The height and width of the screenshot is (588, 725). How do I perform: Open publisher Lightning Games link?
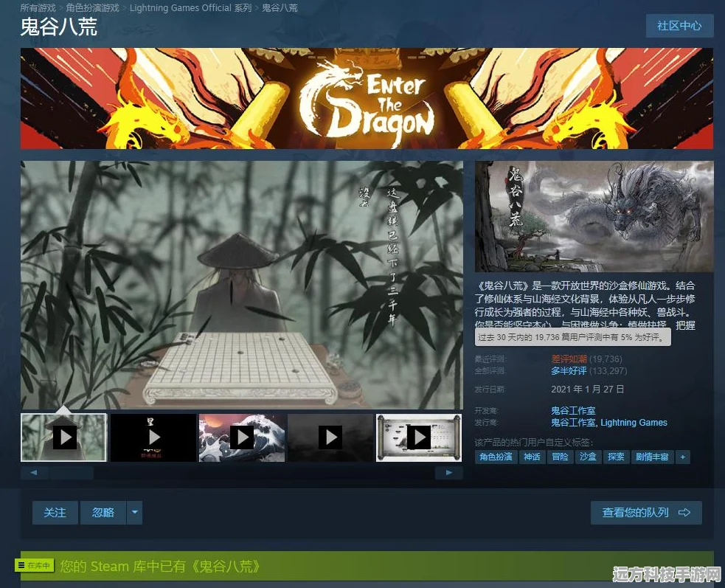(x=634, y=423)
